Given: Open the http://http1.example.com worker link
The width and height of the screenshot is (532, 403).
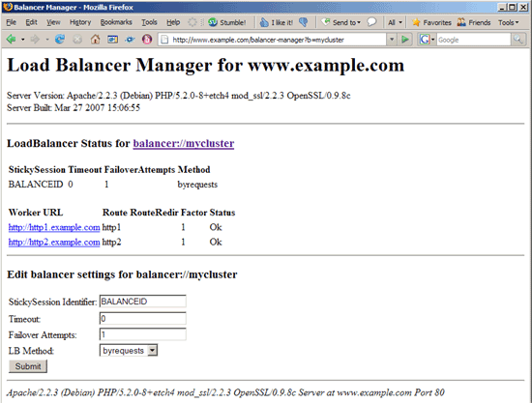Looking at the screenshot, I should (x=54, y=227).
